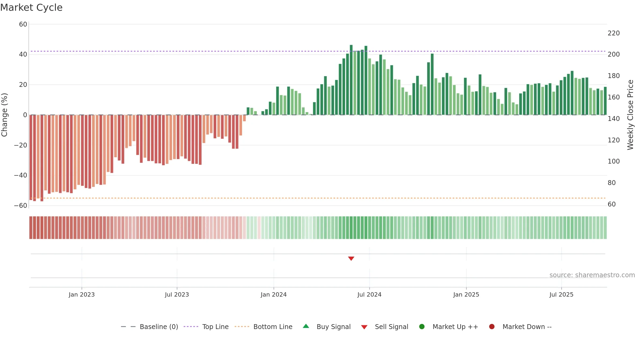Click the Jul 2025 axis label
This screenshot has width=644, height=362.
click(561, 295)
